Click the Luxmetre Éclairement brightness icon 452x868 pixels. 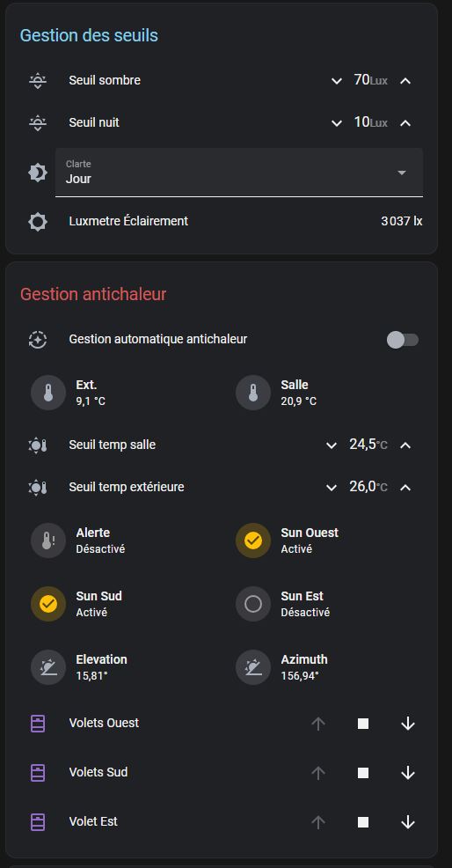point(37,222)
